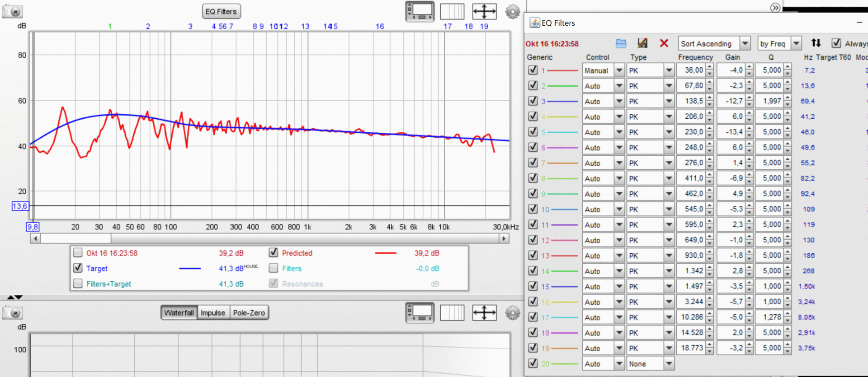
Task: Expand filter 20 type dropdown showing None
Action: pyautogui.click(x=669, y=363)
